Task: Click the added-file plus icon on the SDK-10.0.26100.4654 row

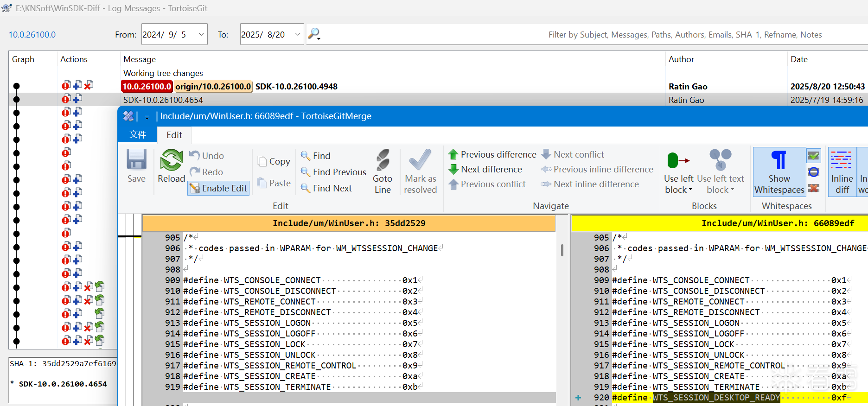Action: (x=77, y=99)
